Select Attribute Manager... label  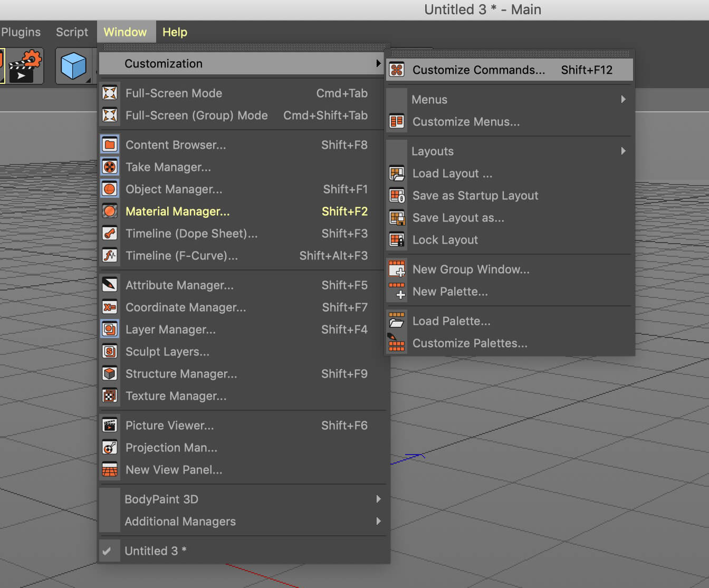[x=179, y=285]
